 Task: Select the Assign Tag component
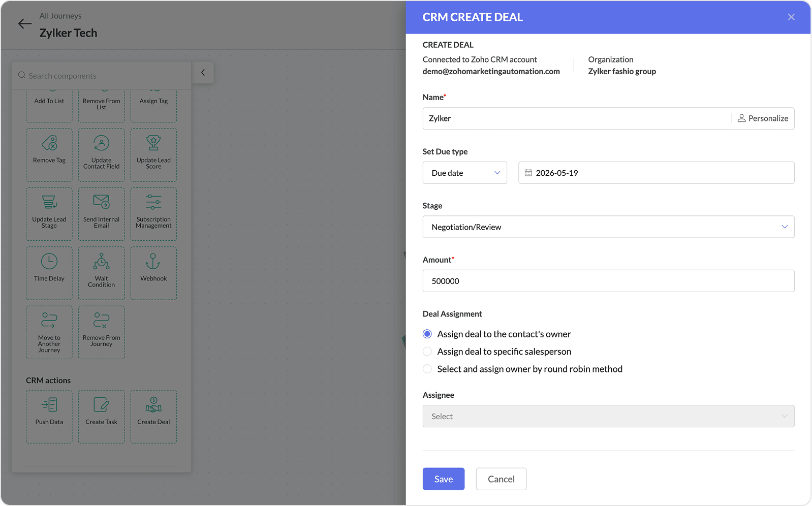[x=153, y=106]
